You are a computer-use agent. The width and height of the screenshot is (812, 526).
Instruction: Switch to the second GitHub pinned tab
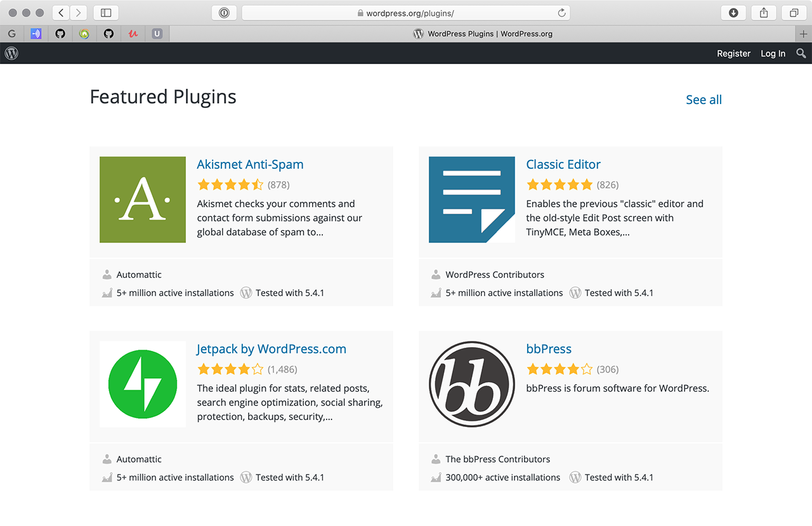coord(108,34)
